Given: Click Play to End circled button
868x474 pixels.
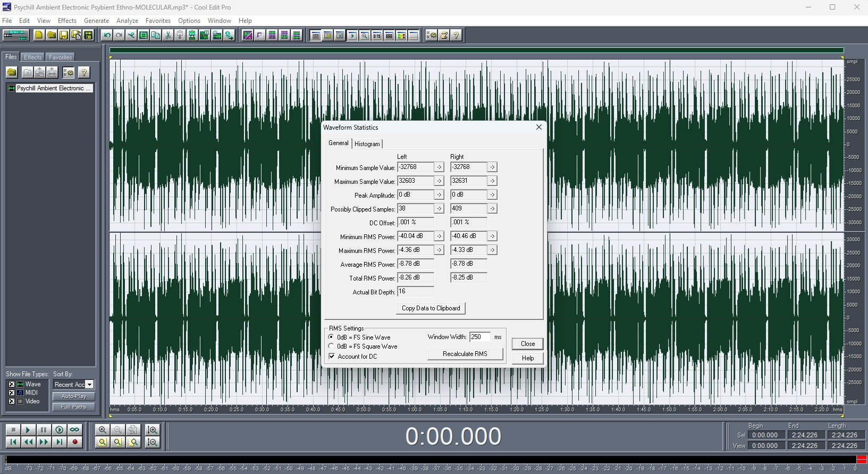Looking at the screenshot, I should pos(59,429).
